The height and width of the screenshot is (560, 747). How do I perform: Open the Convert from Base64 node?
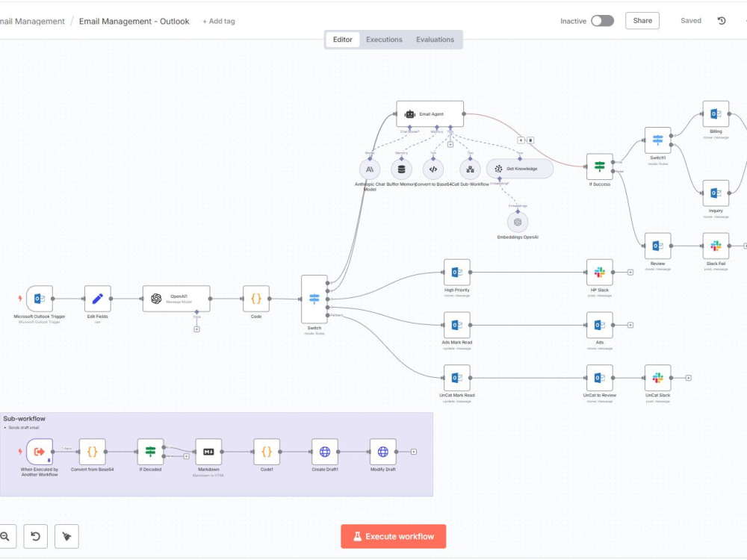coord(93,452)
